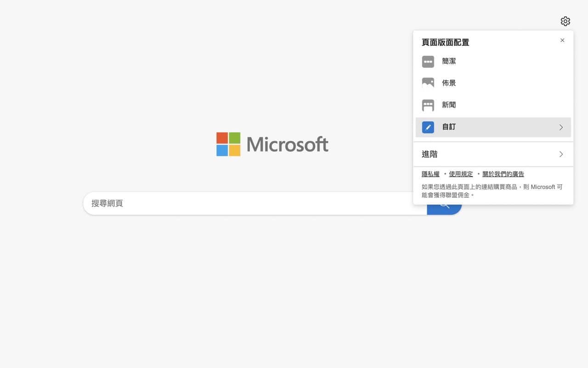Close the 頁面版面配置 panel

(x=562, y=40)
